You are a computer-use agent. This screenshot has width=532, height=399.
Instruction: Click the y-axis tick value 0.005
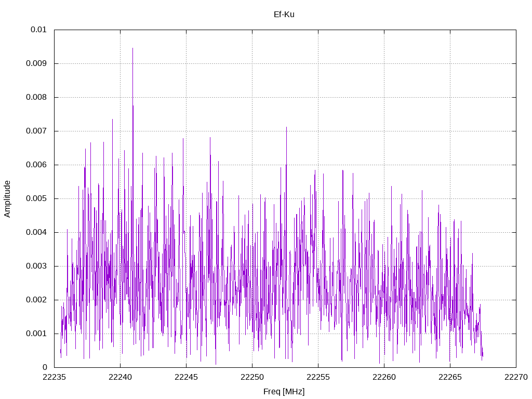point(36,198)
